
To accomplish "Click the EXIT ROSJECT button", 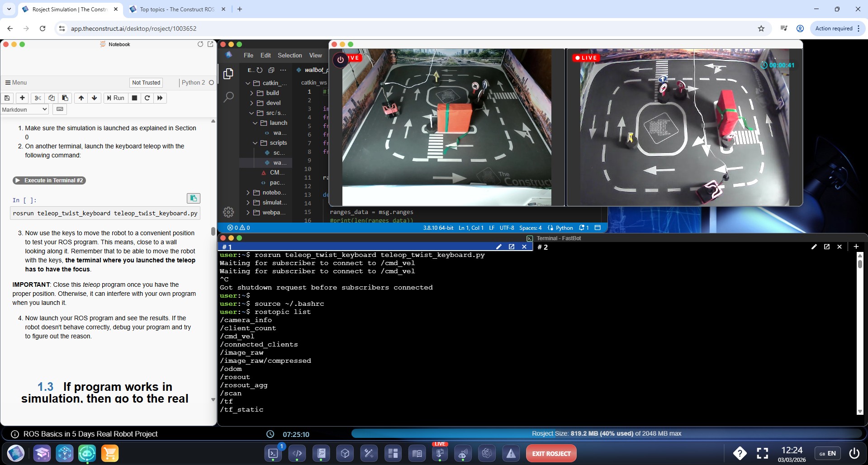I will coord(551,453).
